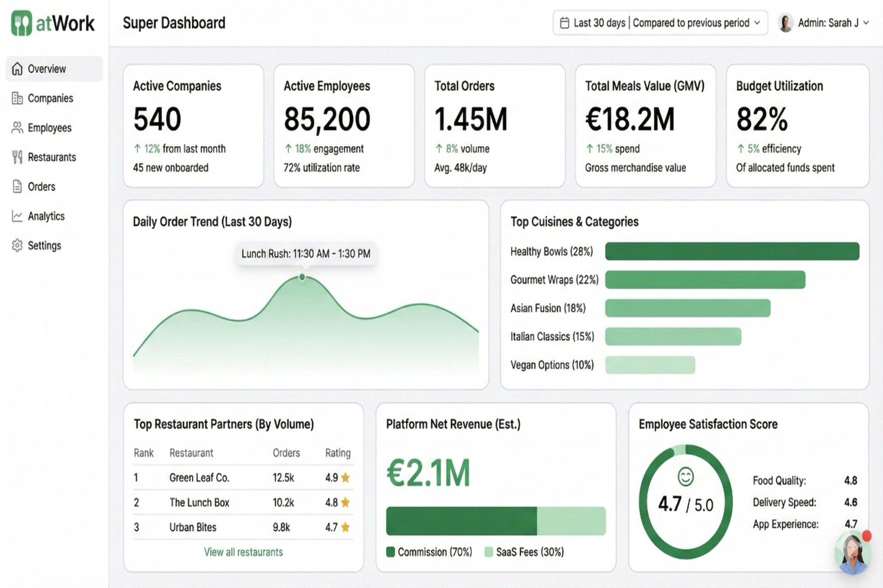Click the Healthy Bowls bar

(732, 251)
